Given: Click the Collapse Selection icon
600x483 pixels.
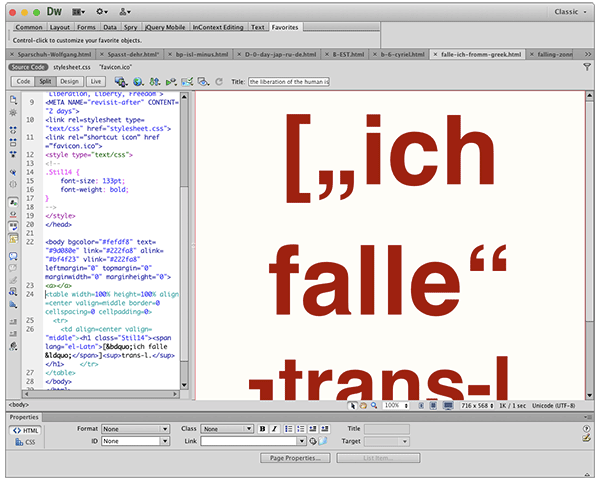Looking at the screenshot, I should tap(13, 142).
